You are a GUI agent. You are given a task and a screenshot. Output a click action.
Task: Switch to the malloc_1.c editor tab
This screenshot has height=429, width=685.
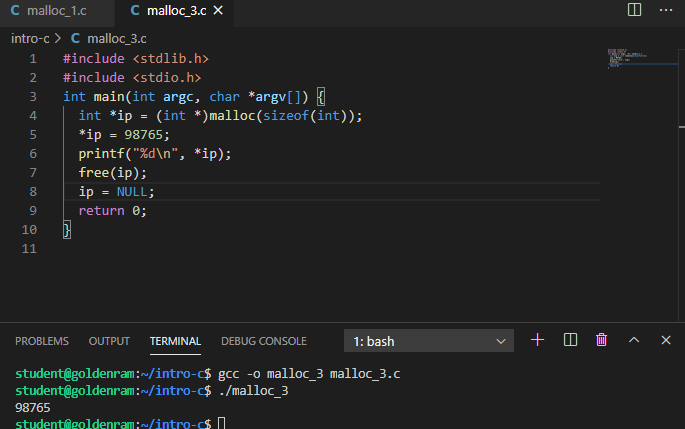coord(57,11)
